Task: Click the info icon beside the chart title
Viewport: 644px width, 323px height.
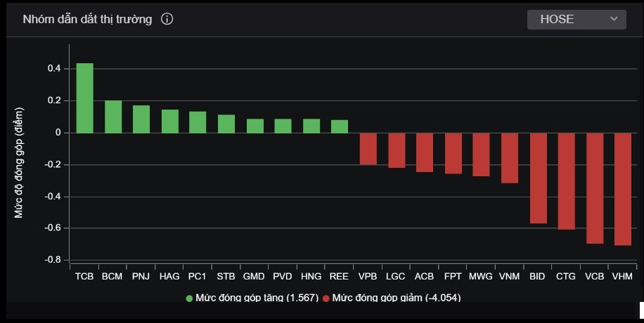Action: pyautogui.click(x=167, y=19)
